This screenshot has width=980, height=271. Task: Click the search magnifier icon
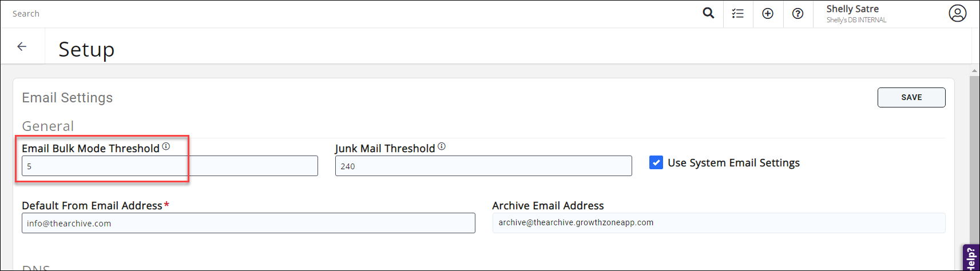(x=708, y=13)
